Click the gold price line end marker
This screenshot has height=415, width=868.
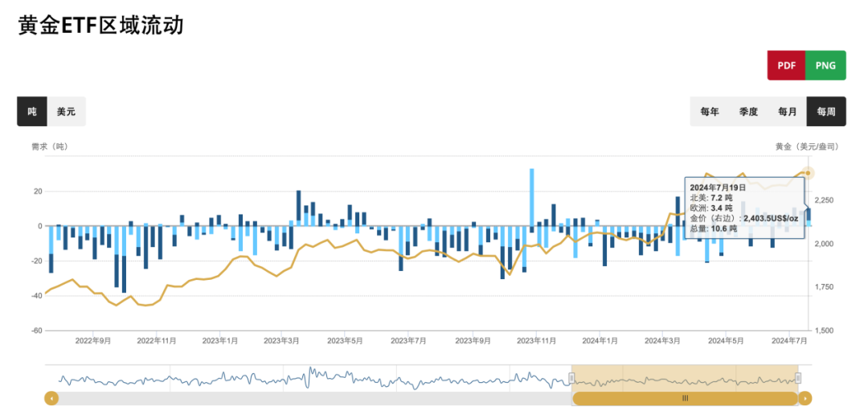point(808,173)
